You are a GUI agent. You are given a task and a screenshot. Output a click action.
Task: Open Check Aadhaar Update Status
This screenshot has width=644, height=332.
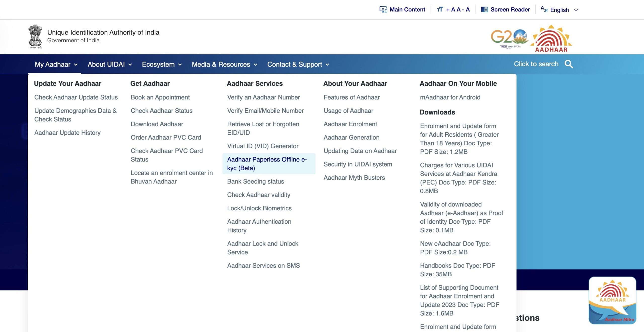[76, 97]
